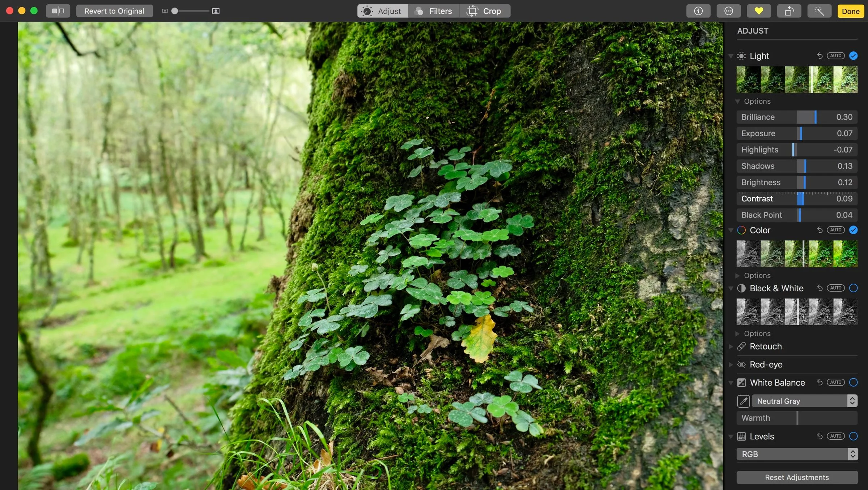
Task: Collapse the Light section triangle
Action: (x=731, y=56)
